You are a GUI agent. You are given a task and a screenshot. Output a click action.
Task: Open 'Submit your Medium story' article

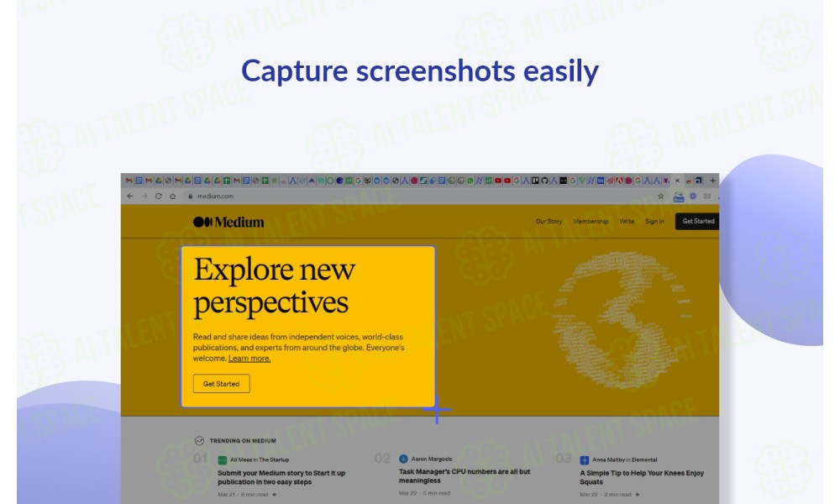click(x=281, y=477)
